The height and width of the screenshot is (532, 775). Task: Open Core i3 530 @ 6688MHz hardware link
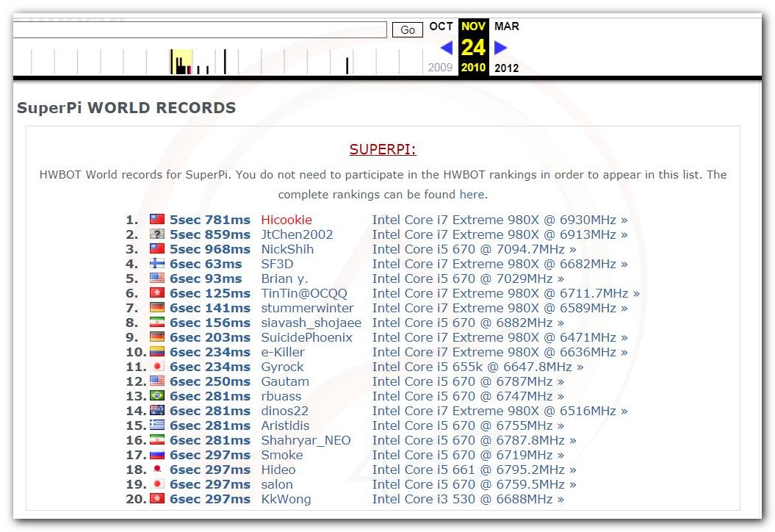coord(468,500)
